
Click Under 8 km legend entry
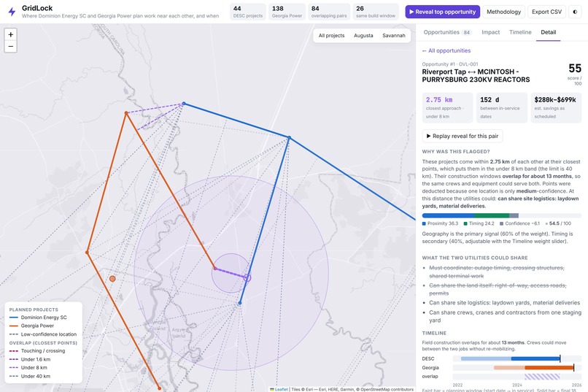28,368
